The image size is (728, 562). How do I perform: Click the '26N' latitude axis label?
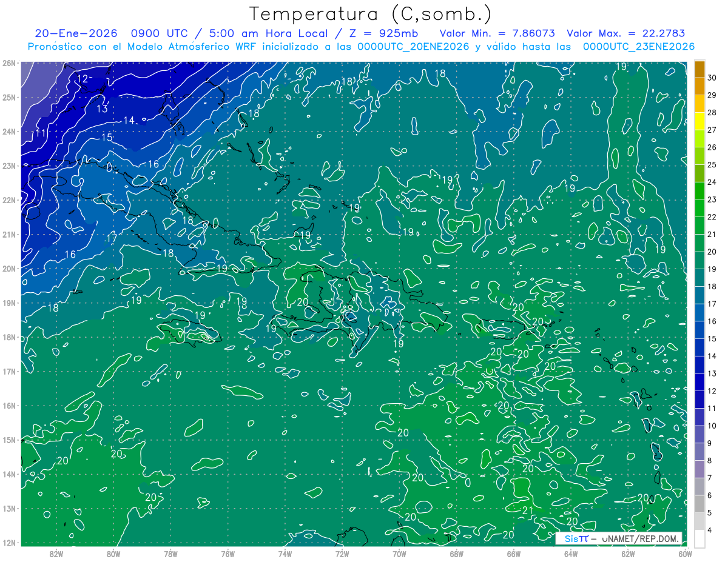pyautogui.click(x=9, y=63)
